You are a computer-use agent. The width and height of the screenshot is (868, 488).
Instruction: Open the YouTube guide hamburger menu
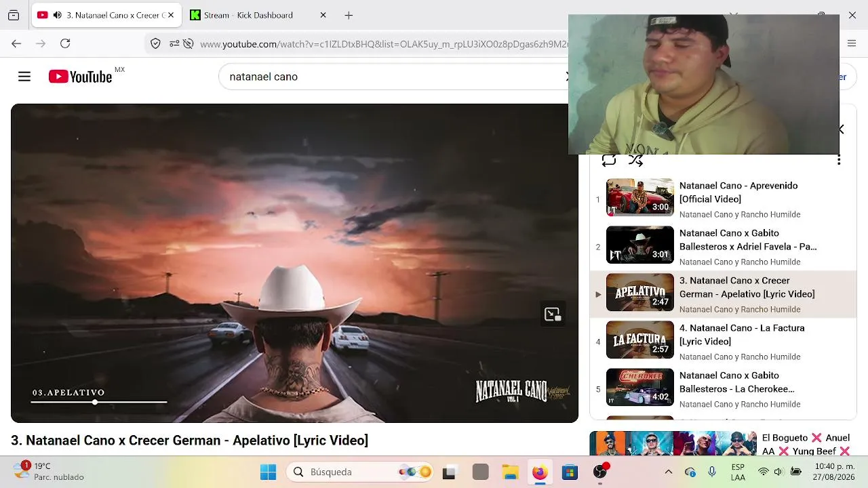[24, 77]
